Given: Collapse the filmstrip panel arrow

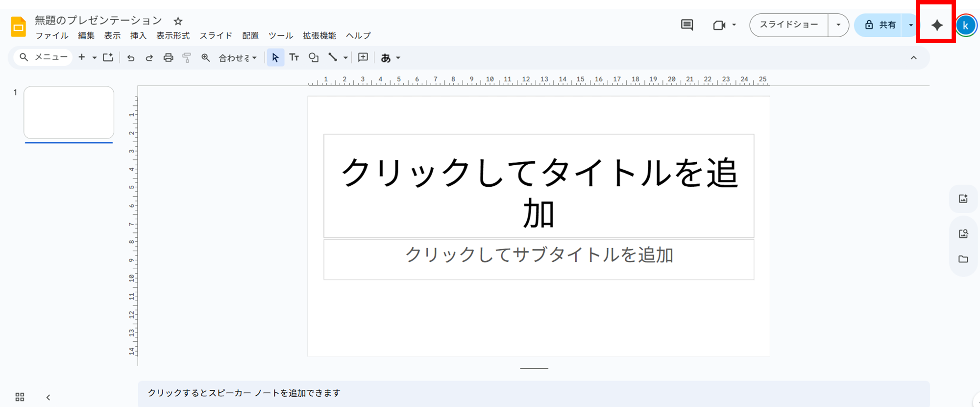Looking at the screenshot, I should [48, 397].
